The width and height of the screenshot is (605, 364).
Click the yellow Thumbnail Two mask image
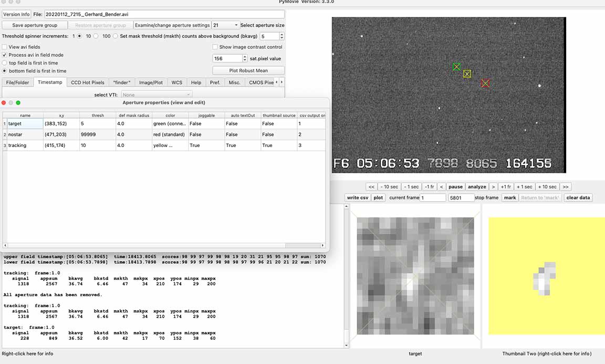[x=547, y=276]
